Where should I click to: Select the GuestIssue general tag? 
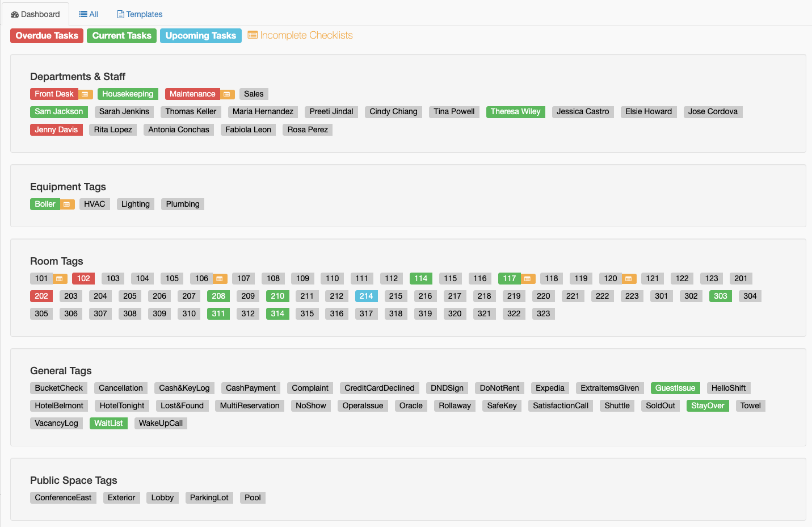pyautogui.click(x=675, y=388)
